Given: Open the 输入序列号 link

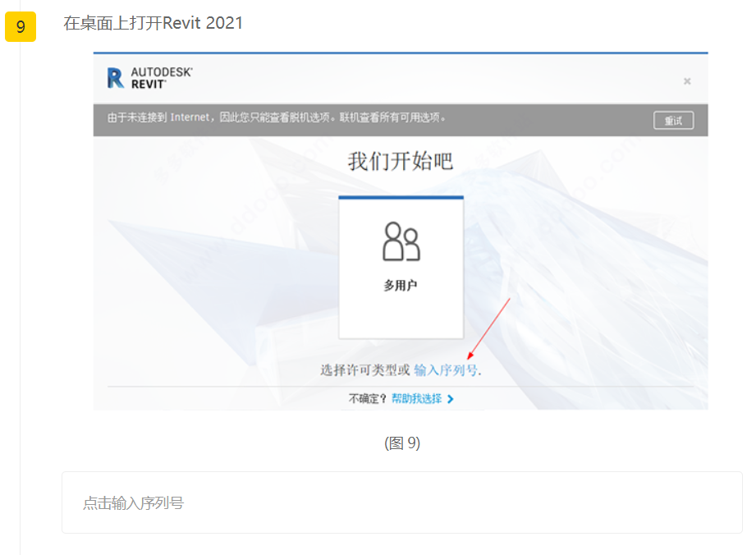Looking at the screenshot, I should coord(446,370).
